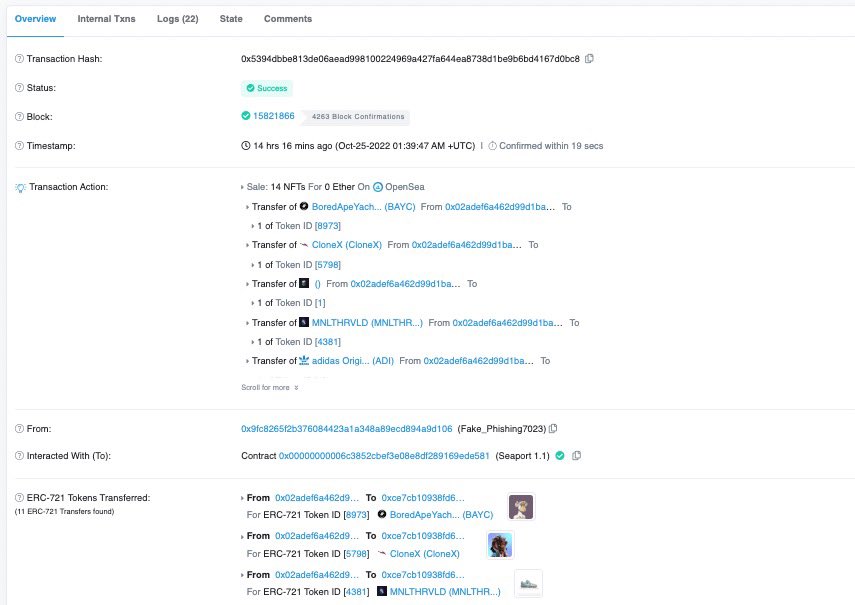Open the CloneX (CloneX) link in Transaction Action
The width and height of the screenshot is (855, 605).
point(347,245)
